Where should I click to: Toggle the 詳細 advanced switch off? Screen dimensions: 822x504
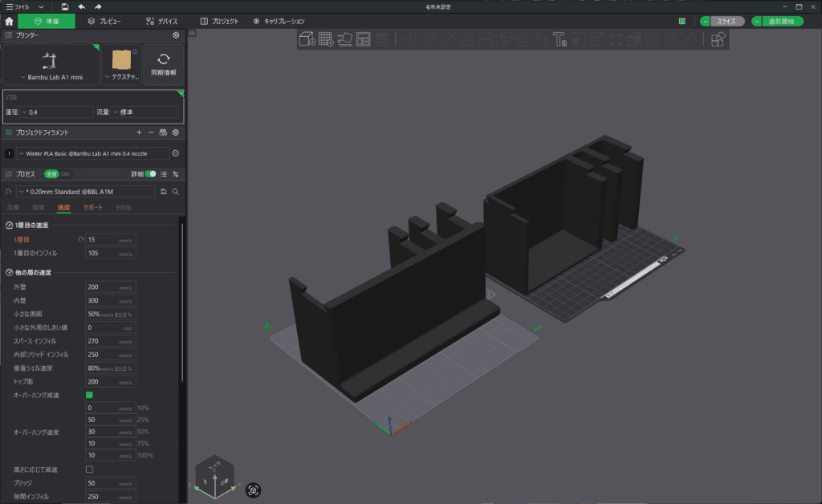pos(150,173)
